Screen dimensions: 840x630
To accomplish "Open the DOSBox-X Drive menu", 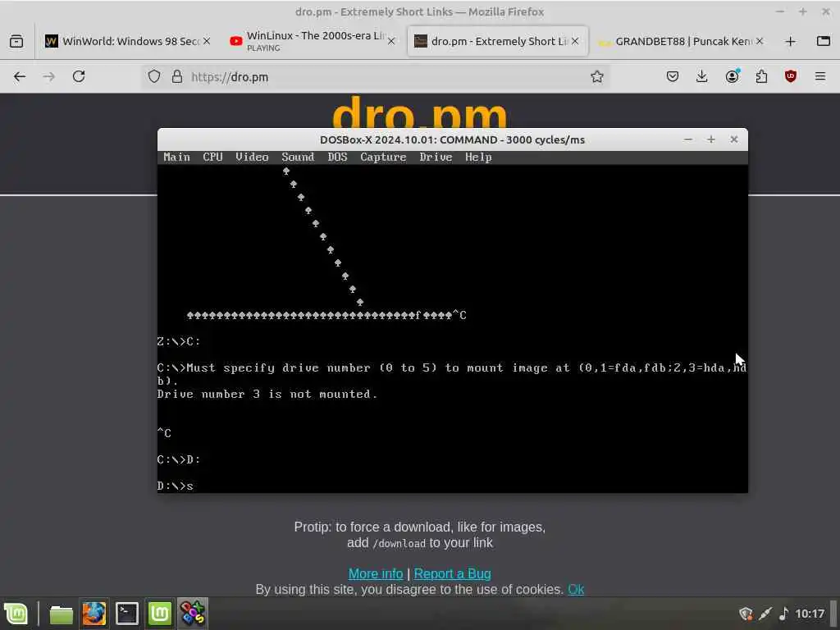I will [x=436, y=157].
